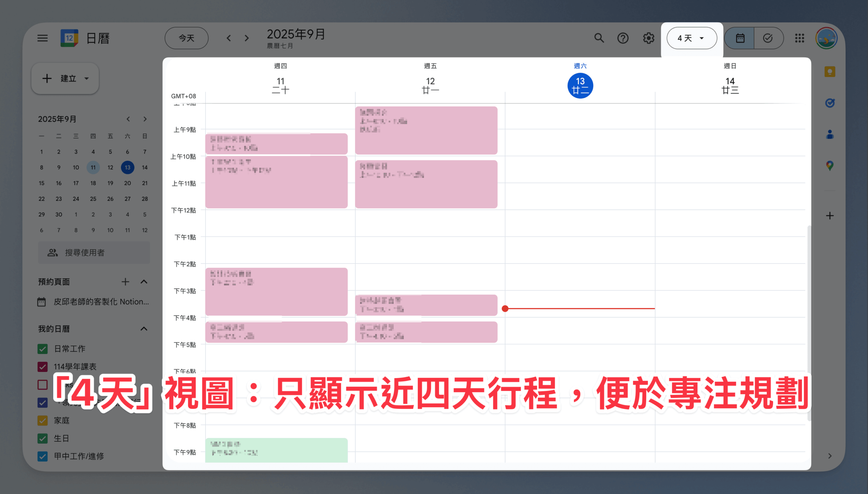This screenshot has height=494, width=868.
Task: Open Google Keep in side panel
Action: 830,72
